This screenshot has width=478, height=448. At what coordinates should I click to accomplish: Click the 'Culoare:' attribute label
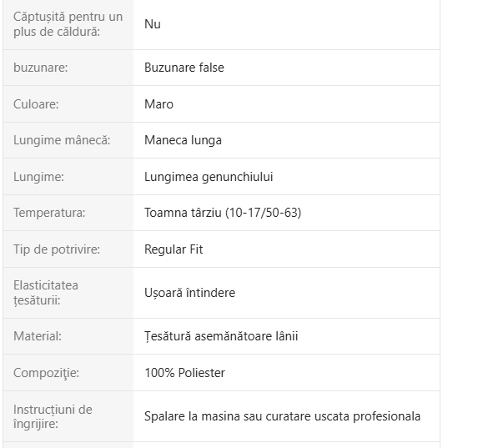point(36,104)
